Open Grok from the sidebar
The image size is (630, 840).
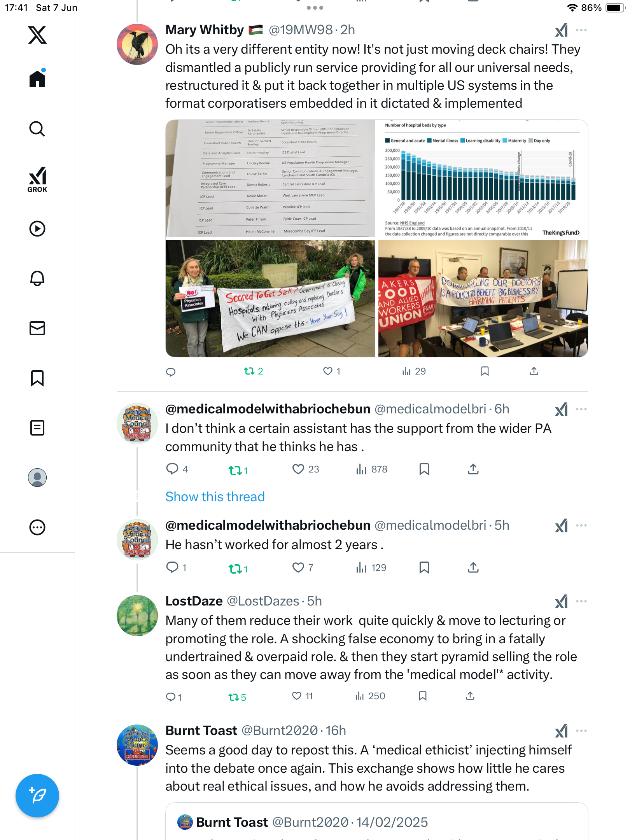[x=37, y=179]
